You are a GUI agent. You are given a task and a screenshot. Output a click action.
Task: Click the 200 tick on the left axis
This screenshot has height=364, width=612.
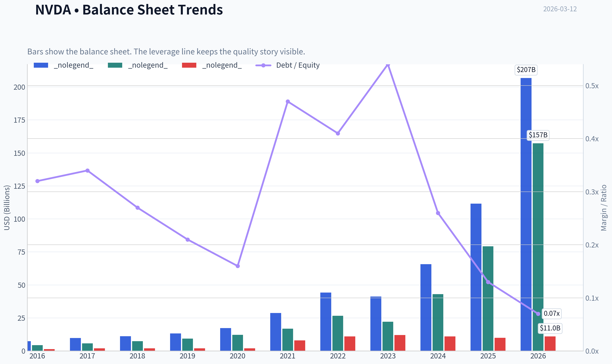tap(19, 87)
